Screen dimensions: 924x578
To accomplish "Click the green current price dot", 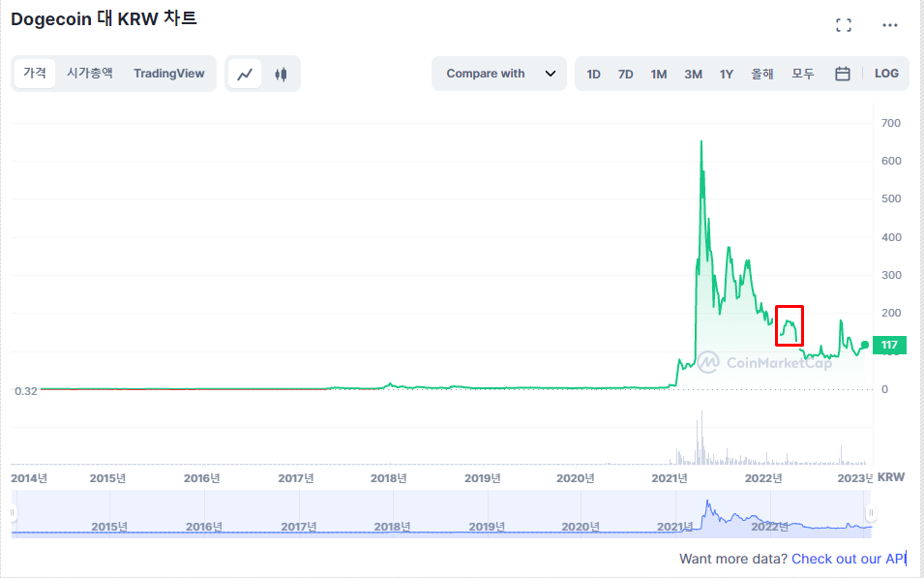I will coord(864,345).
